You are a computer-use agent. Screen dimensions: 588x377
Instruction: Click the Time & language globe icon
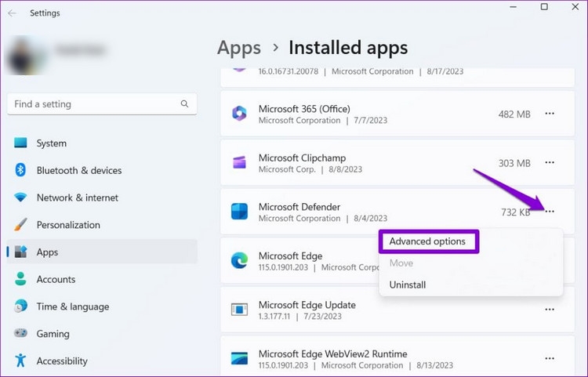20,306
